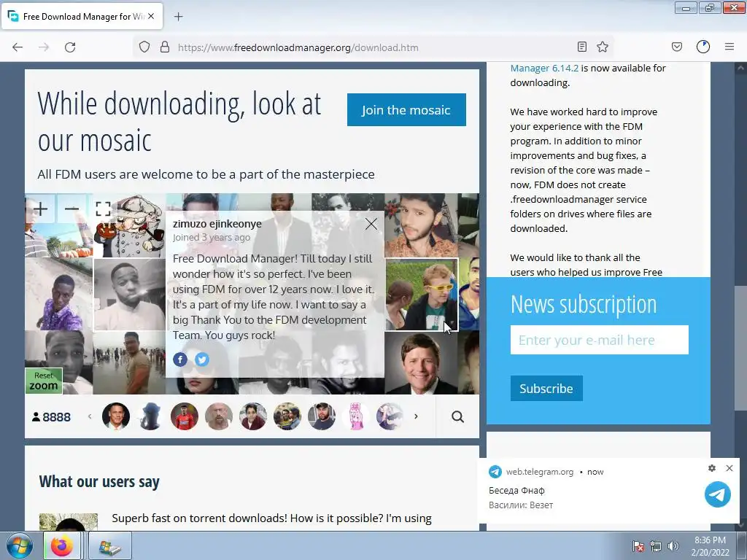
Task: Dismiss the web.telegram.org notification
Action: (729, 468)
